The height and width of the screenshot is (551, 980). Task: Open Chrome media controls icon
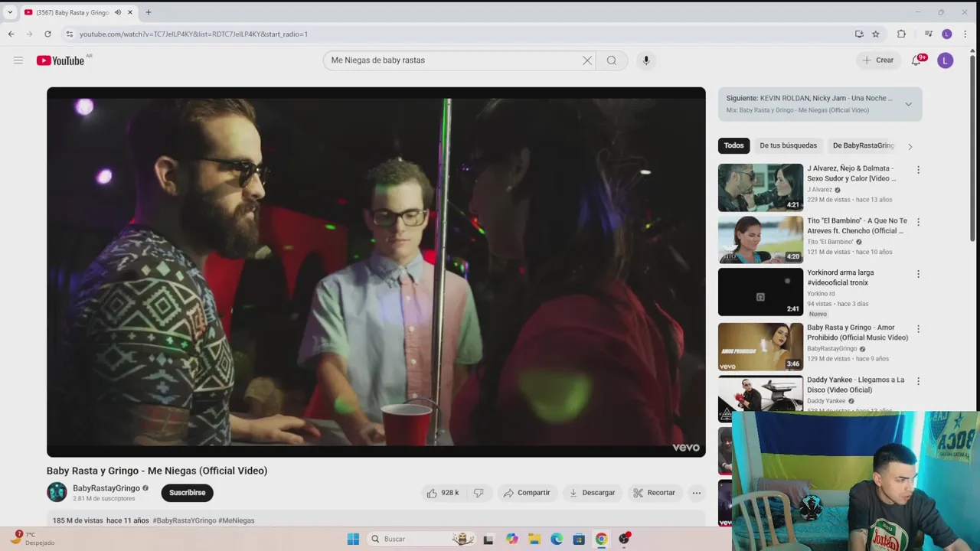[928, 34]
